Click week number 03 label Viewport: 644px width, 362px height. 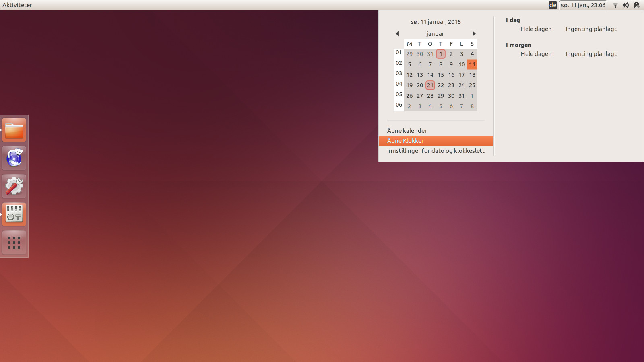click(x=399, y=73)
